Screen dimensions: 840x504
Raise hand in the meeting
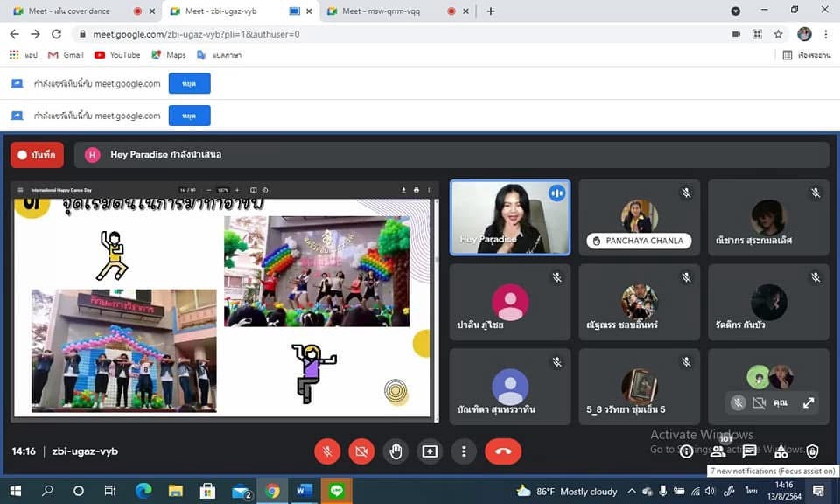pos(395,451)
